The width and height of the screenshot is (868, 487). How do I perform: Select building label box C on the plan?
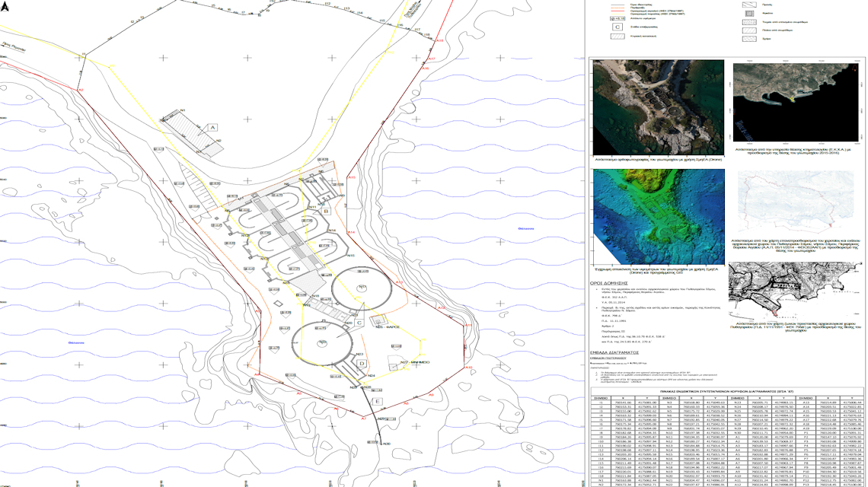pyautogui.click(x=359, y=323)
